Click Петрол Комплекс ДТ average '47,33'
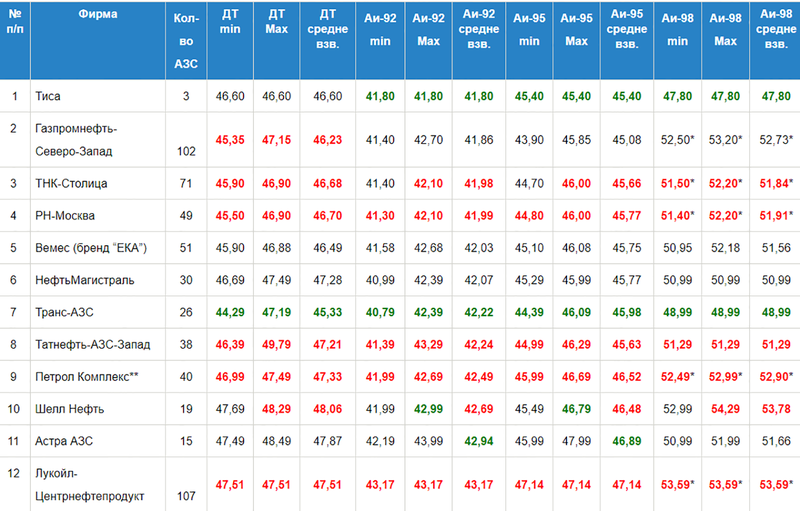The height and width of the screenshot is (511, 800). click(328, 376)
